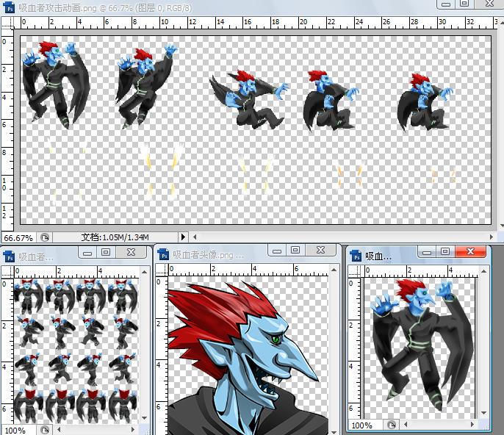This screenshot has height=435, width=504.
Task: Click the right scroll arrow of the sprite-sheet window
Action: pyautogui.click(x=133, y=430)
